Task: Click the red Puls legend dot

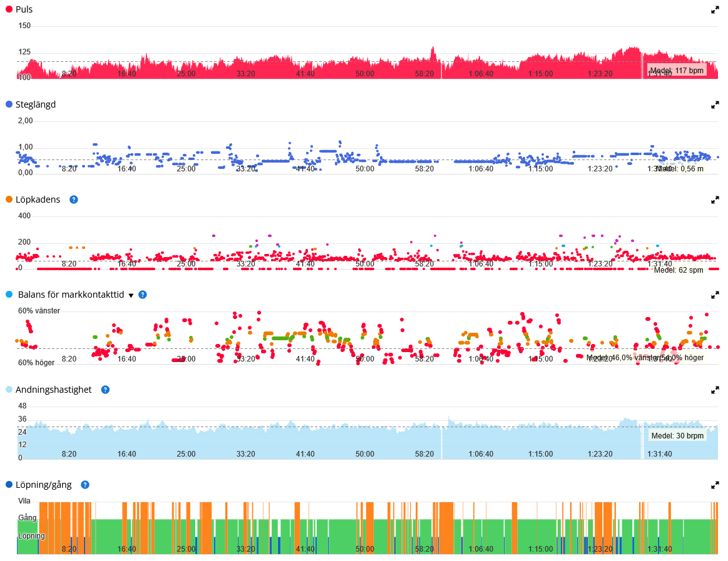Action: point(9,9)
